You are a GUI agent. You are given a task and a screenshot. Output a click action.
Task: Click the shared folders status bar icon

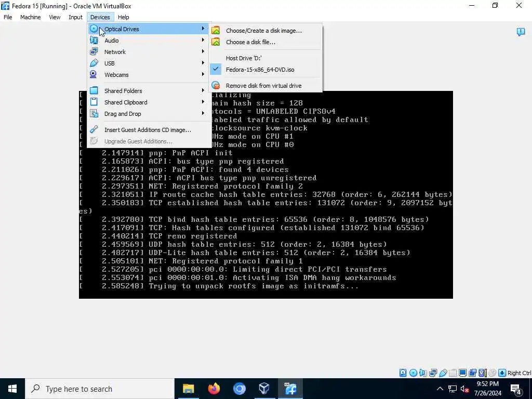[x=453, y=373]
